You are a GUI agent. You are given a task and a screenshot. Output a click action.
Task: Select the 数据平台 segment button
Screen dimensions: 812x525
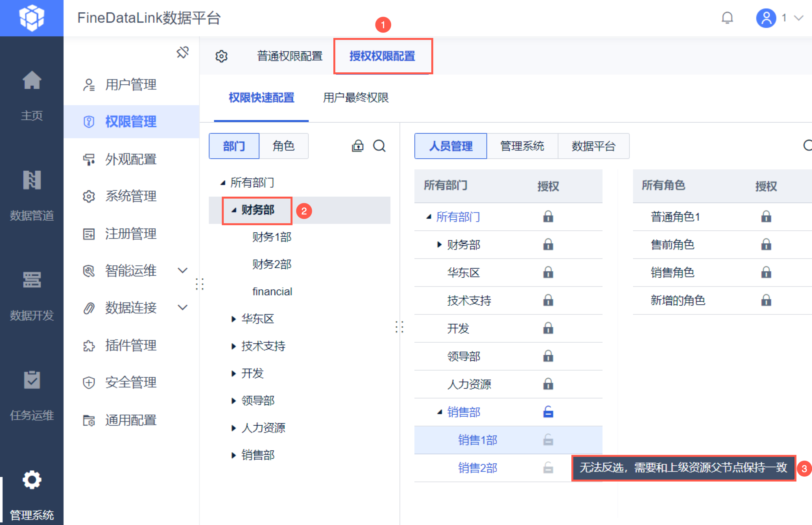[x=593, y=146]
